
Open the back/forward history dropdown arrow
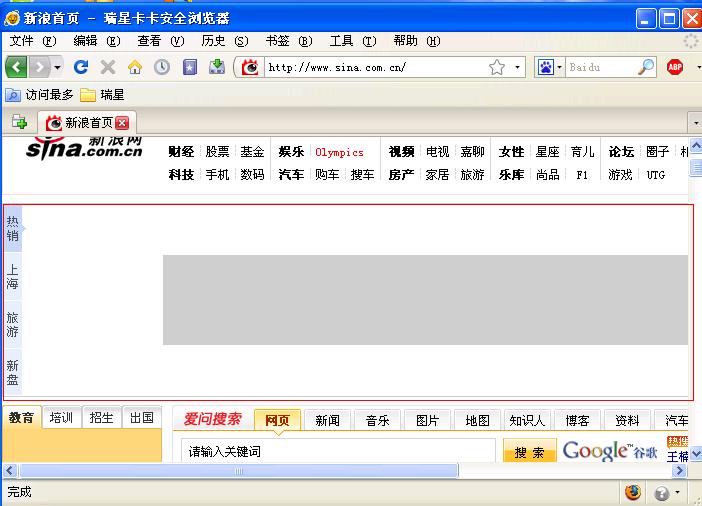57,68
